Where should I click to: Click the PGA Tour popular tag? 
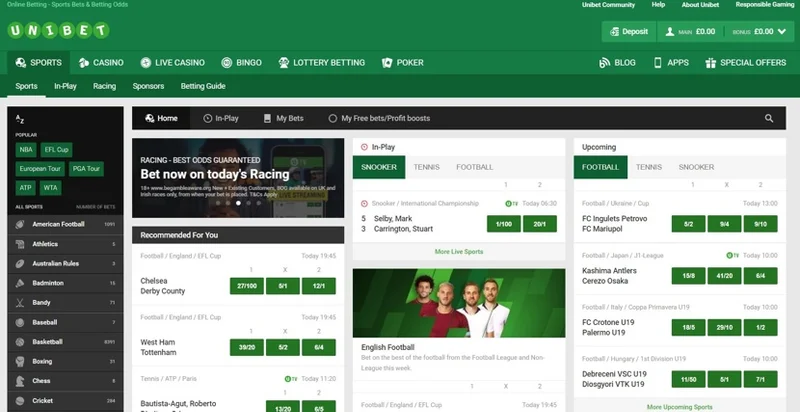click(x=86, y=169)
